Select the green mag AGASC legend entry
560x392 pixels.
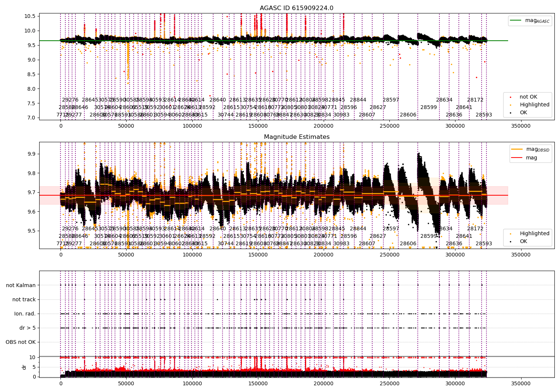pos(530,21)
